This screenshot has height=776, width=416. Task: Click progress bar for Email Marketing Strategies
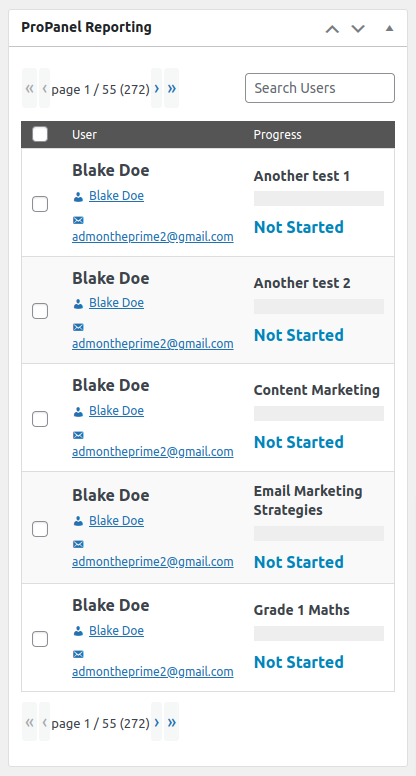pyautogui.click(x=319, y=534)
